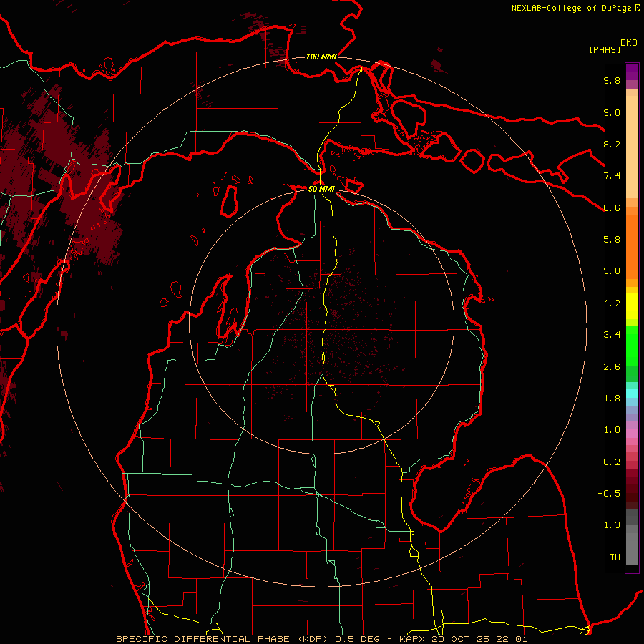Click the 8.2 value on the scale

612,144
